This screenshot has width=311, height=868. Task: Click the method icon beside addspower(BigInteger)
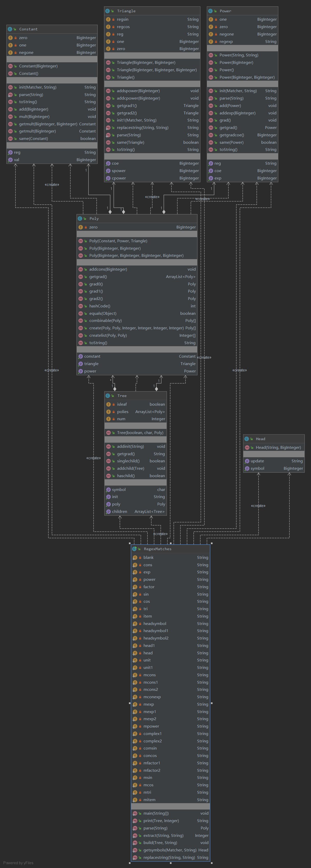pos(108,91)
